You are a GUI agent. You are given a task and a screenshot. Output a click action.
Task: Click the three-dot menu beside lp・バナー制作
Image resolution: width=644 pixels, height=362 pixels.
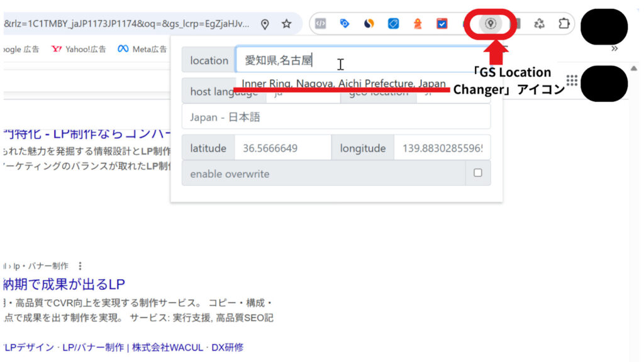coord(80,266)
